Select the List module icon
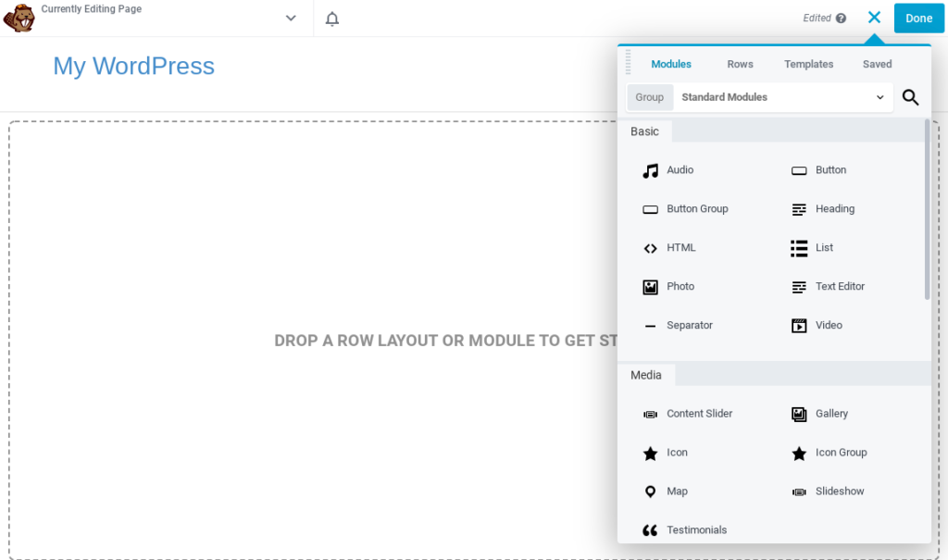Screen dimensions: 948x560 tap(799, 248)
